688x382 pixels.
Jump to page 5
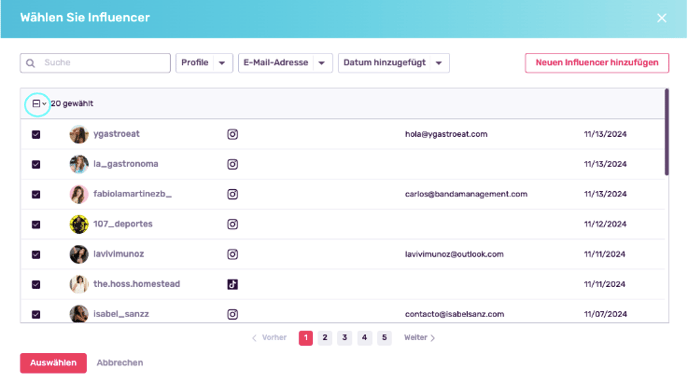pyautogui.click(x=384, y=338)
